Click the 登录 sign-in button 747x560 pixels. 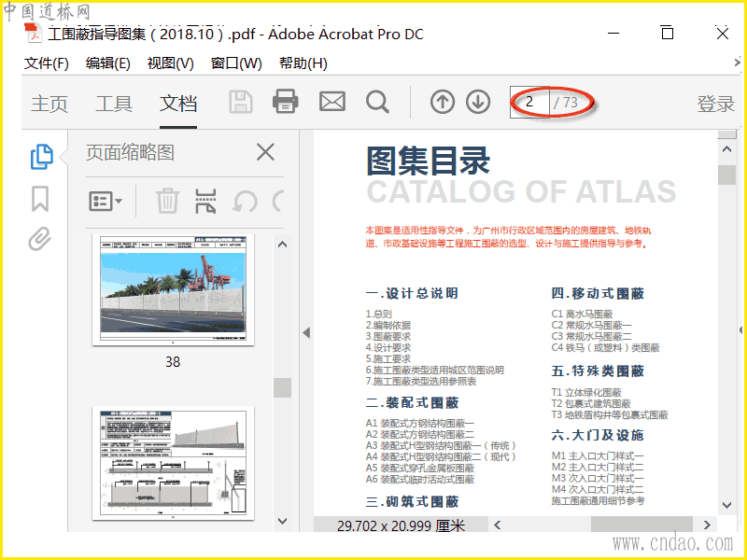coord(715,104)
